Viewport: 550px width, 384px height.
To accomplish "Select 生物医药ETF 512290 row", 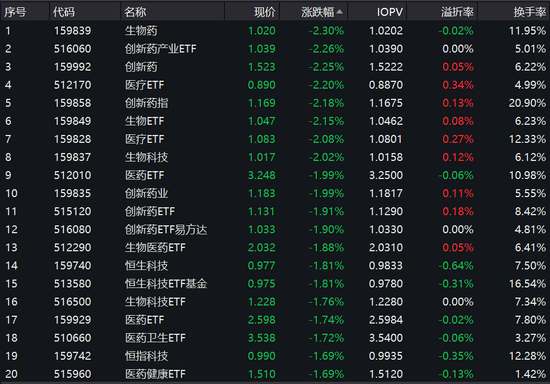I will click(x=275, y=248).
